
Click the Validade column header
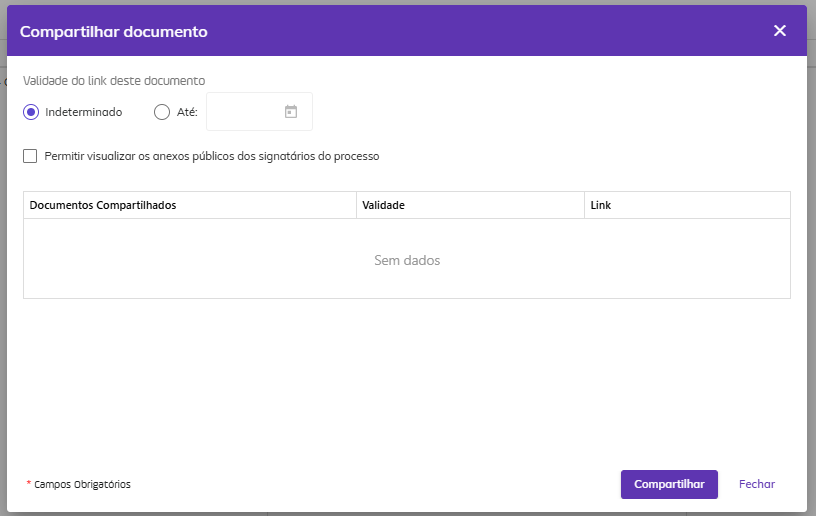(470, 205)
